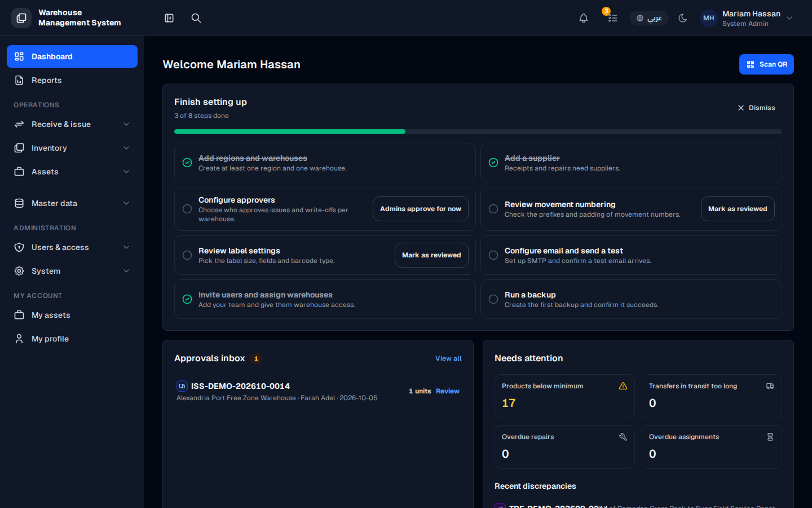The image size is (812, 508).
Task: Click the truck icon on Transfers in transit
Action: point(770,386)
